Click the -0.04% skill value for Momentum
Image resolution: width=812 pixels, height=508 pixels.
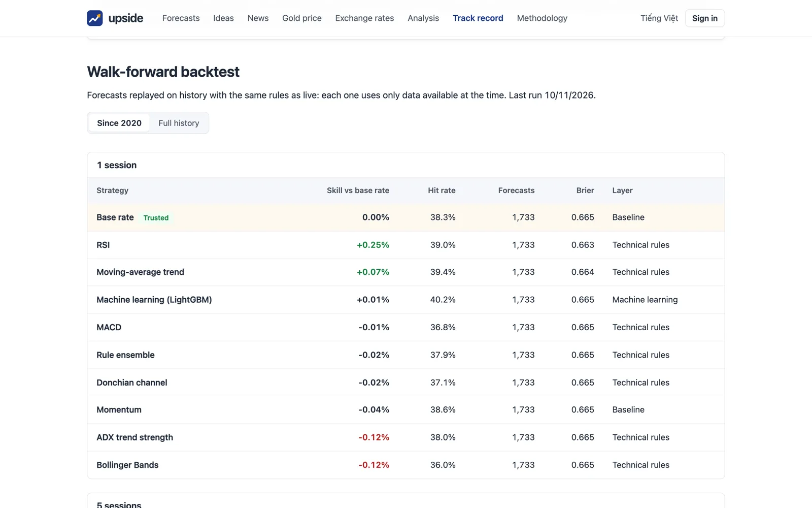point(374,410)
